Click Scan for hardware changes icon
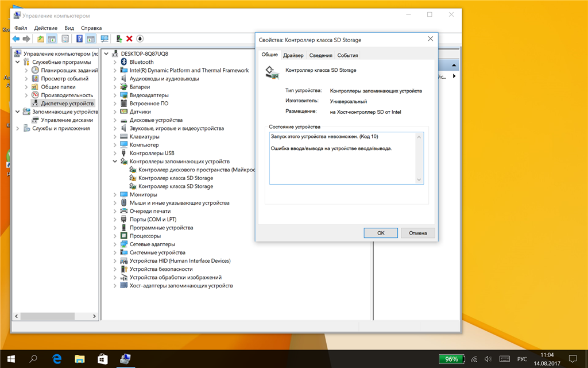588x368 pixels. coord(105,39)
